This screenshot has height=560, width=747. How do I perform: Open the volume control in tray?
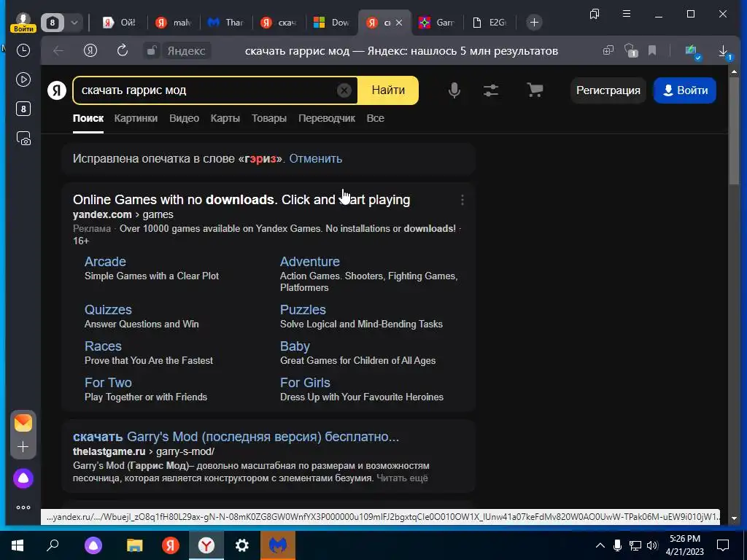point(652,545)
